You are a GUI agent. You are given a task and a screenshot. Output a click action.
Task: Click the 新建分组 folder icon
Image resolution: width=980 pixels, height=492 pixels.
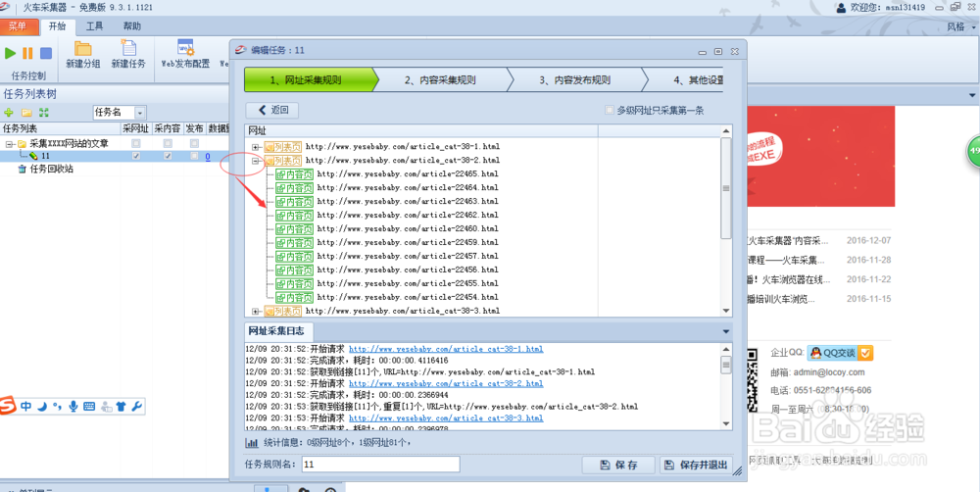click(82, 49)
